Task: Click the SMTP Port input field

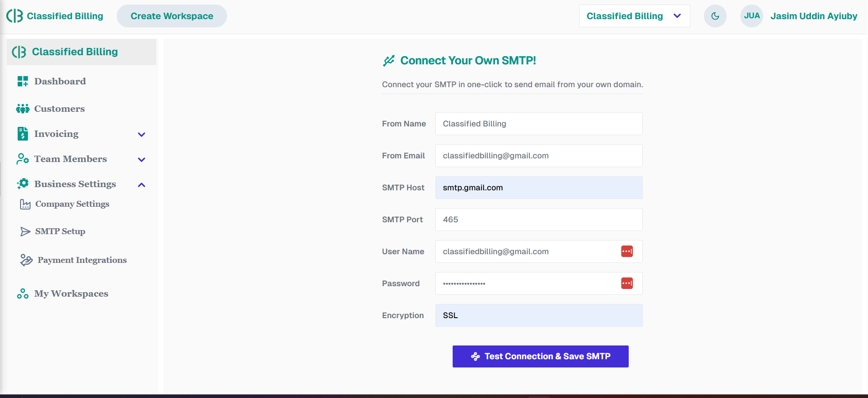Action: [538, 220]
